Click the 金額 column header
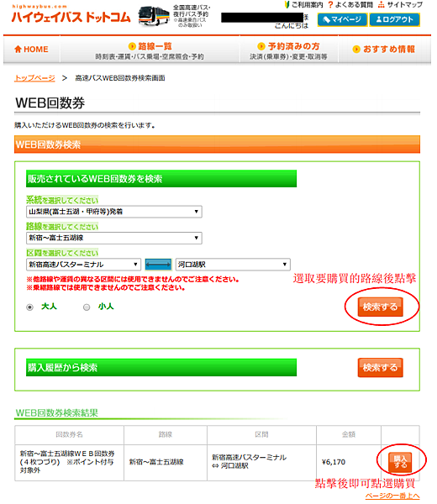 click(349, 435)
